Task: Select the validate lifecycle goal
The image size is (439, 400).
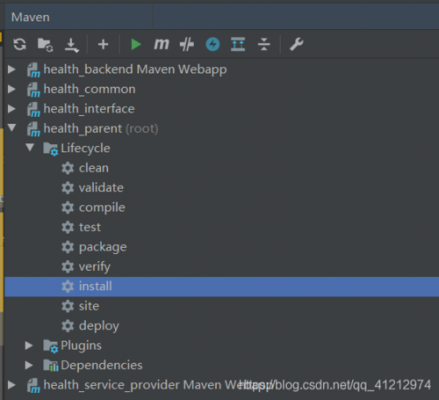Action: 101,187
